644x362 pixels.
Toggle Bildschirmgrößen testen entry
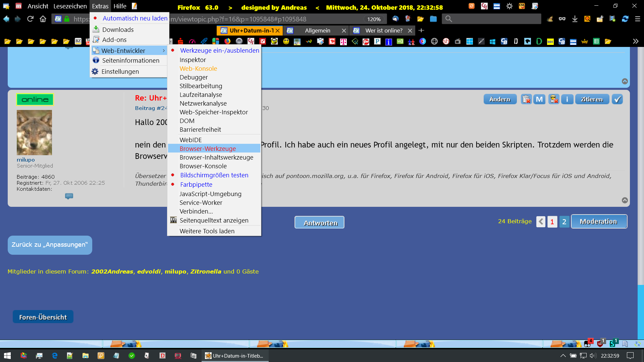click(214, 175)
